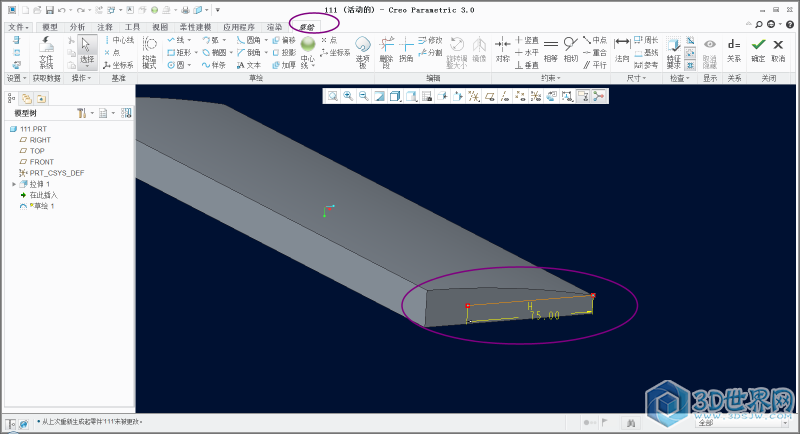Toggle the last icon in the graphics toolbar
Screen dimensions: 800x434
599,96
